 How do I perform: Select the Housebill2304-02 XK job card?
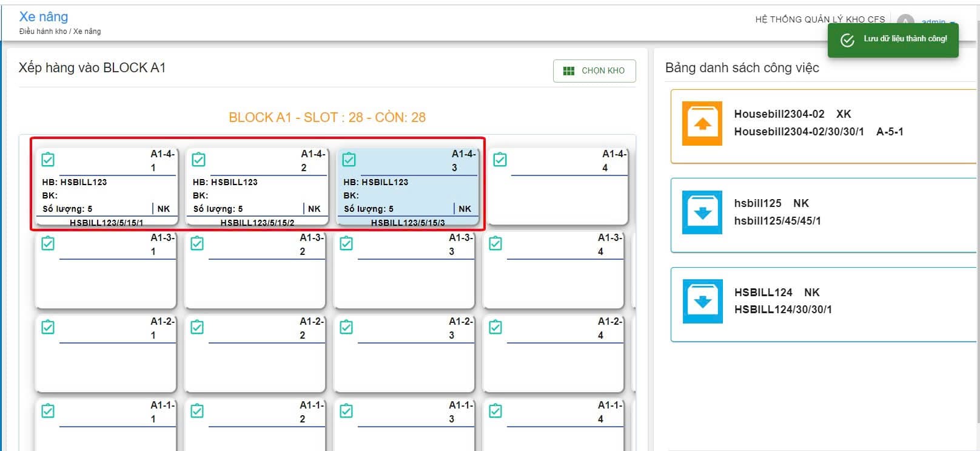[824, 126]
